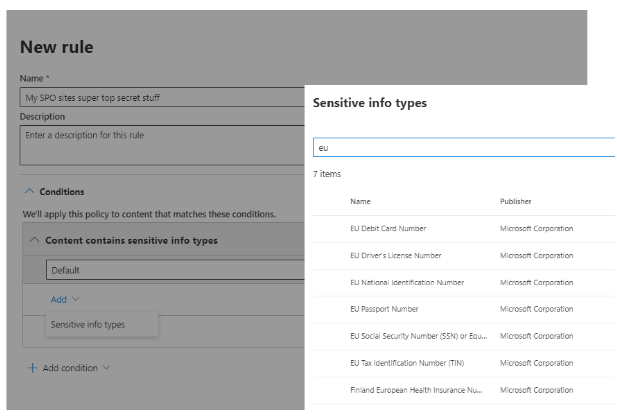The image size is (617, 416).
Task: Open the chevron next to Add condition
Action: tap(107, 368)
